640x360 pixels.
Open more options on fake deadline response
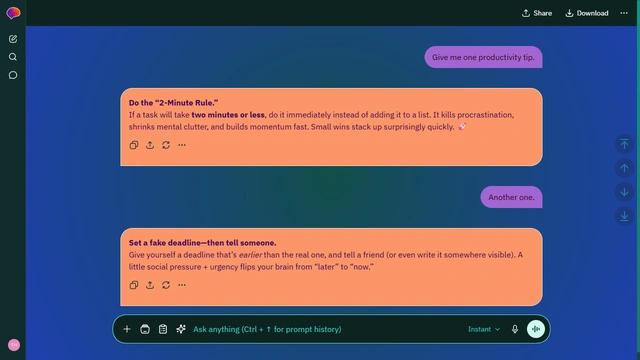click(182, 285)
